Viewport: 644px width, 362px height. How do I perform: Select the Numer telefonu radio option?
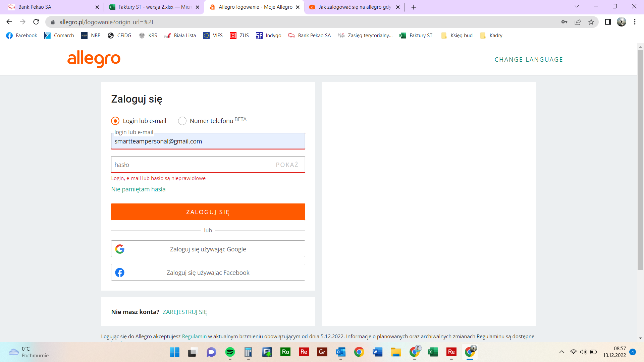(x=182, y=121)
